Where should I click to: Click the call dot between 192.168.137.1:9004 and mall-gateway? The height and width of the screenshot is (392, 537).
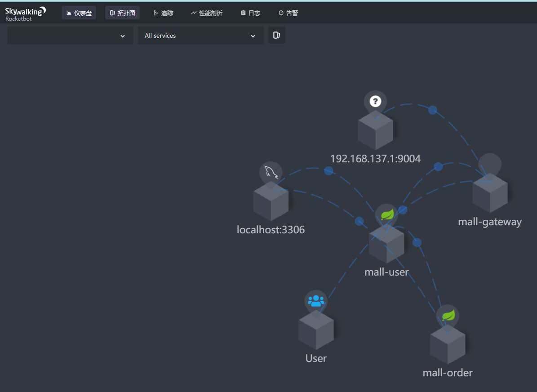[x=433, y=110]
